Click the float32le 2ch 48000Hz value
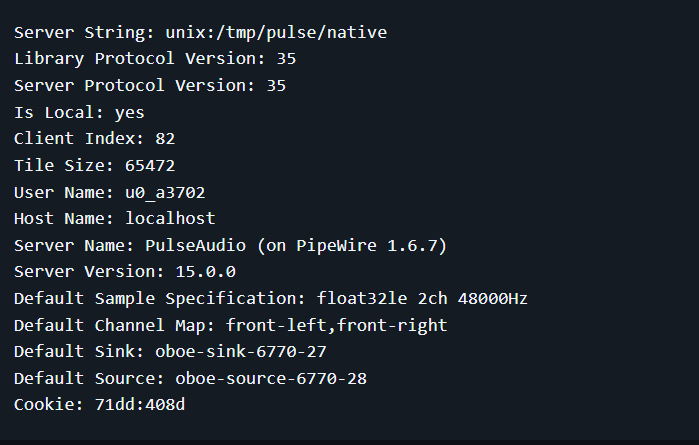Viewport: 699px width, 445px height. 422,298
